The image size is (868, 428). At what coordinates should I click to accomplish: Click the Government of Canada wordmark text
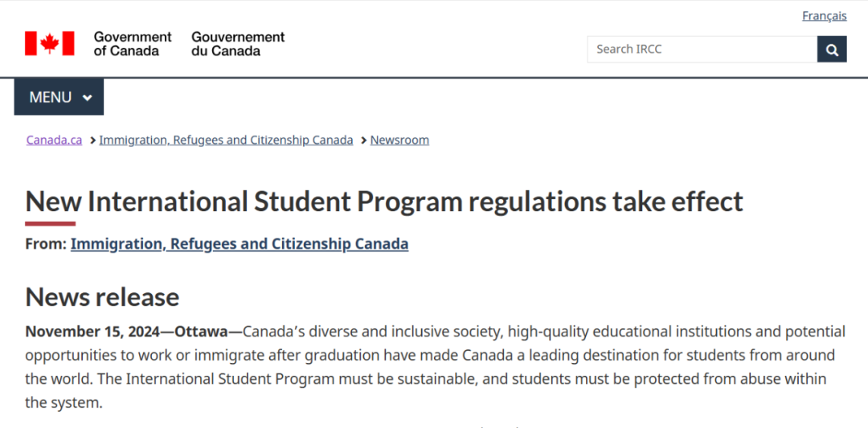point(133,43)
